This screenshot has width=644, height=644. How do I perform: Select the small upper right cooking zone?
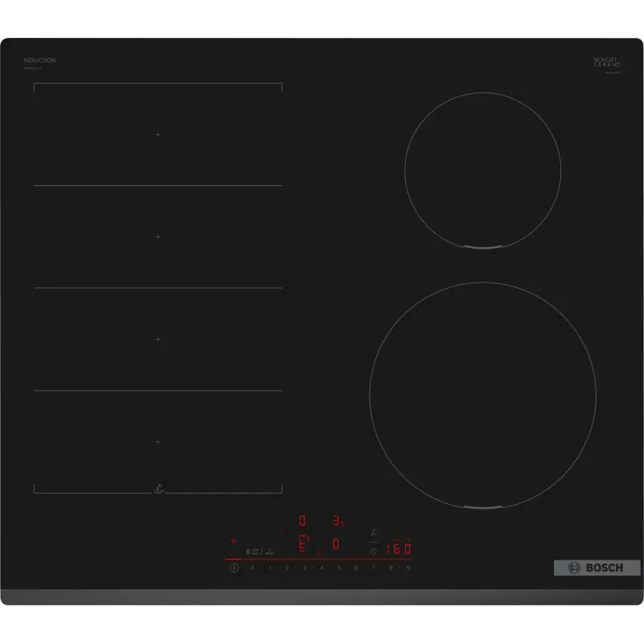[x=482, y=170]
